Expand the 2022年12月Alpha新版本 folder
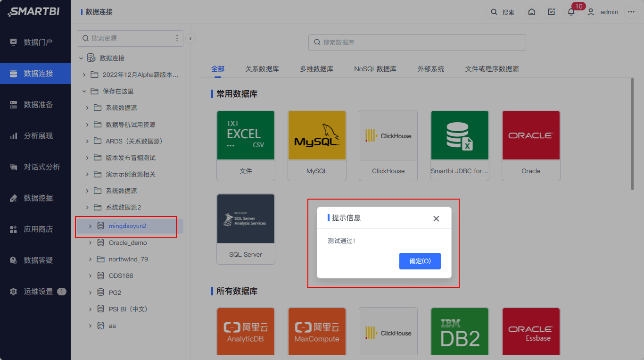 coord(84,75)
